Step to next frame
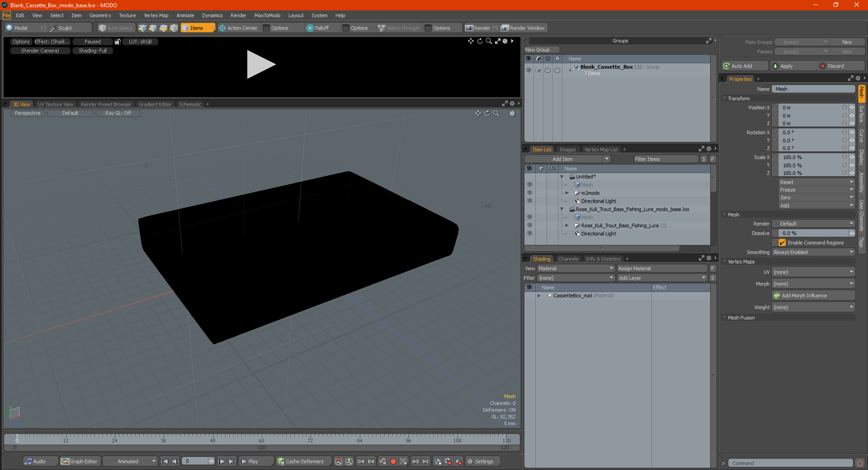The image size is (868, 470). 221,461
